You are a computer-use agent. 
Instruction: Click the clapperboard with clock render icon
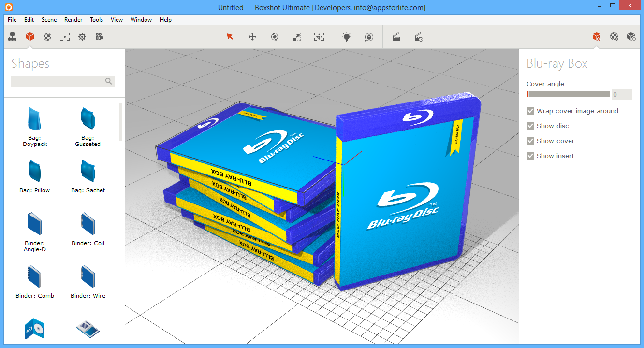419,37
